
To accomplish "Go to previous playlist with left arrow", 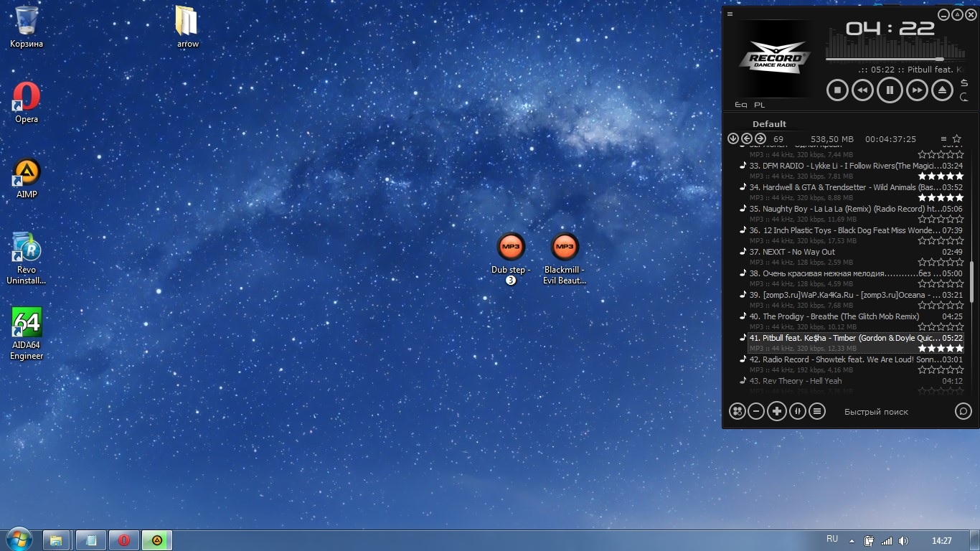I will pyautogui.click(x=746, y=138).
